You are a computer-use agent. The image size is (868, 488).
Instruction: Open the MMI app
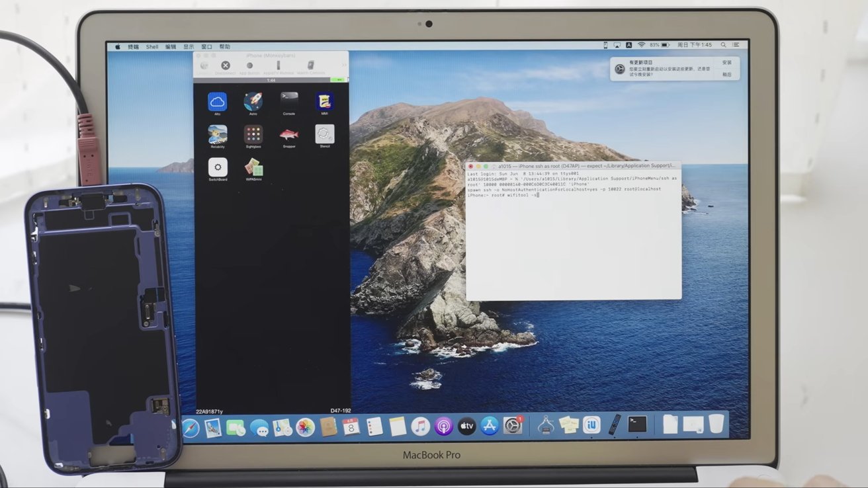[x=324, y=101]
